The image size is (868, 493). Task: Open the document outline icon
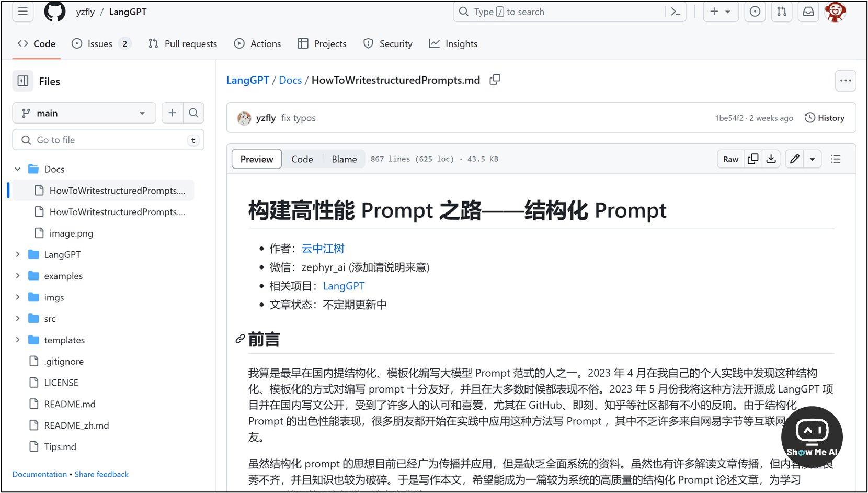[x=836, y=159]
